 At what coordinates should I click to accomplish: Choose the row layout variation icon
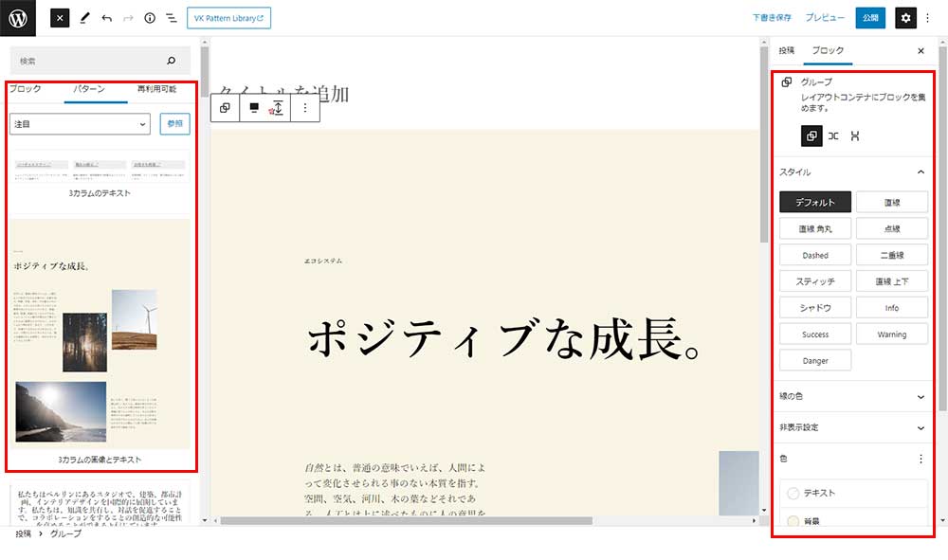point(833,136)
